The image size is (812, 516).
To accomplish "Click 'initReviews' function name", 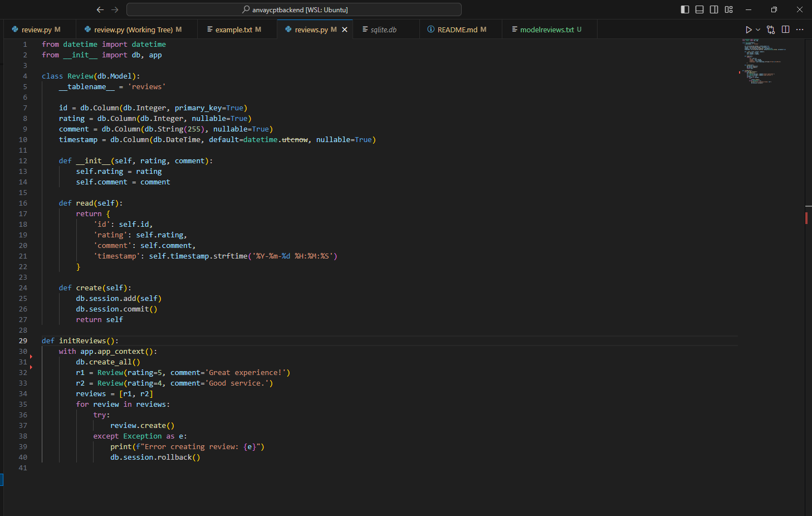I will pos(82,340).
